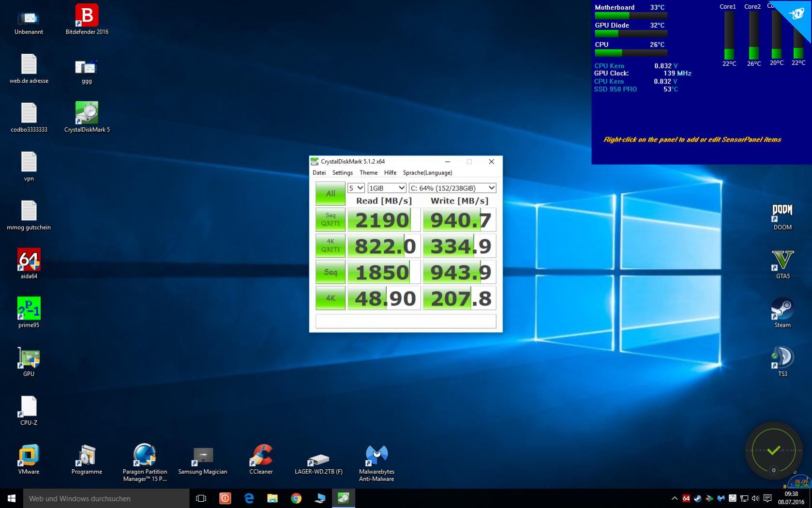Start the 4K Q32T1 benchmark test
The width and height of the screenshot is (812, 508).
(331, 246)
